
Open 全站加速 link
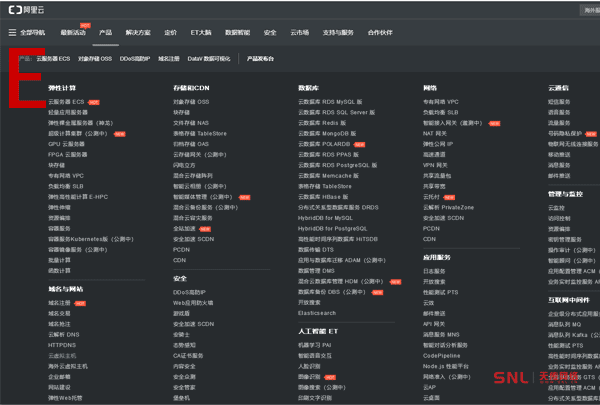184,229
